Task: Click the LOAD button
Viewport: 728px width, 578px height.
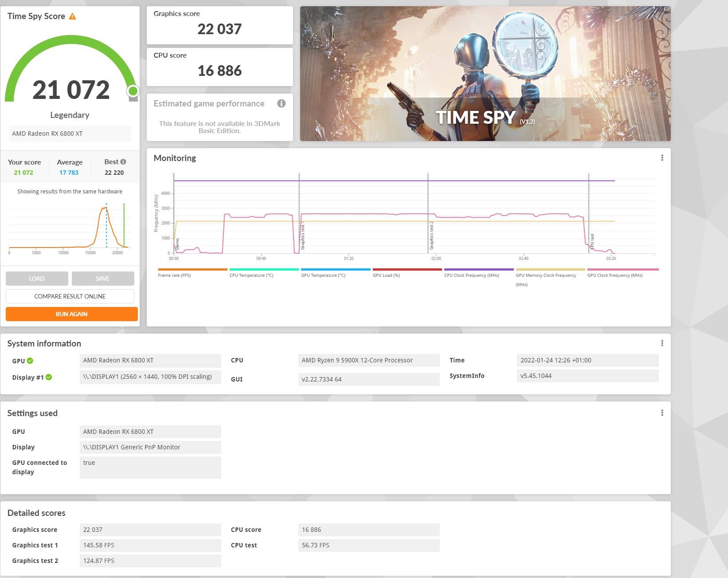Action: [x=37, y=279]
